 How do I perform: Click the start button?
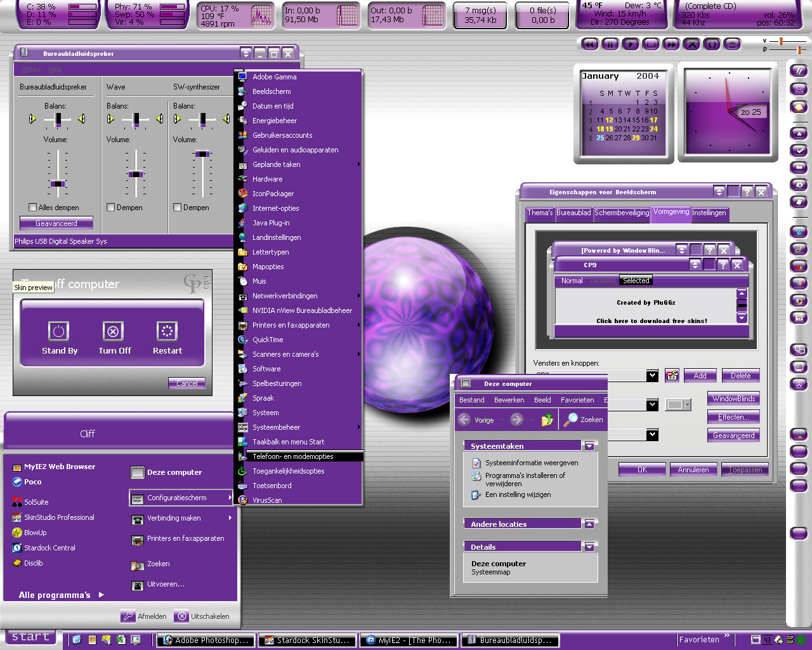pyautogui.click(x=30, y=637)
